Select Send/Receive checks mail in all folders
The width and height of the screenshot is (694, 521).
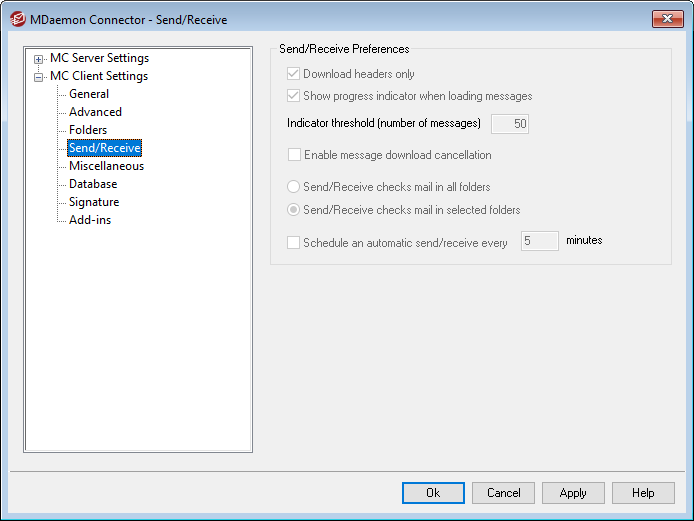(x=294, y=187)
